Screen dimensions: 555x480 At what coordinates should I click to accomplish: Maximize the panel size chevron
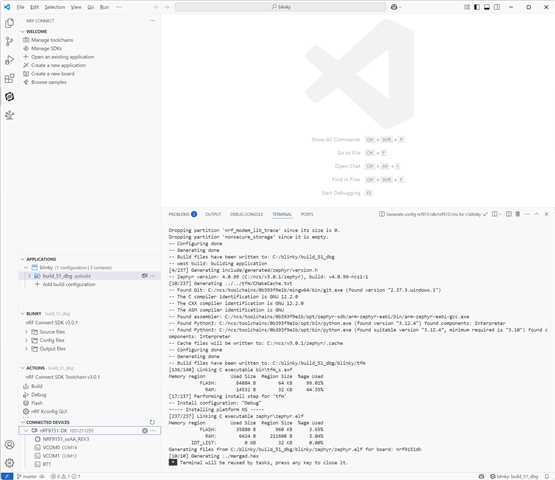point(537,214)
